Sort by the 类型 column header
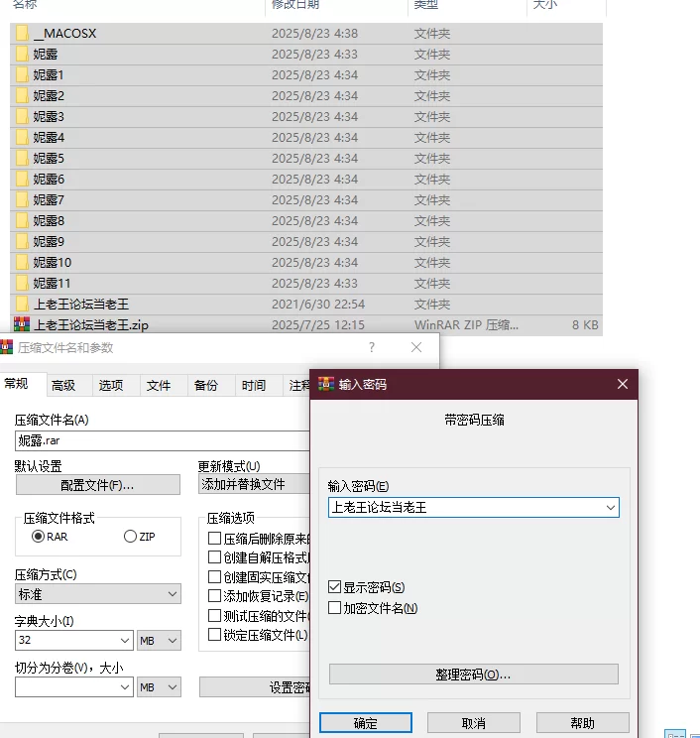The width and height of the screenshot is (700, 738). point(426,5)
